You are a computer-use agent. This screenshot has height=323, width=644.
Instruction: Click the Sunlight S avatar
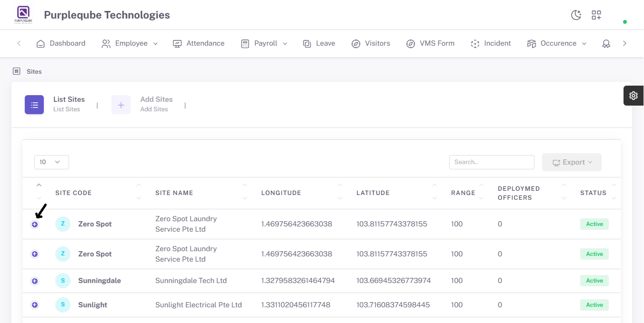63,305
